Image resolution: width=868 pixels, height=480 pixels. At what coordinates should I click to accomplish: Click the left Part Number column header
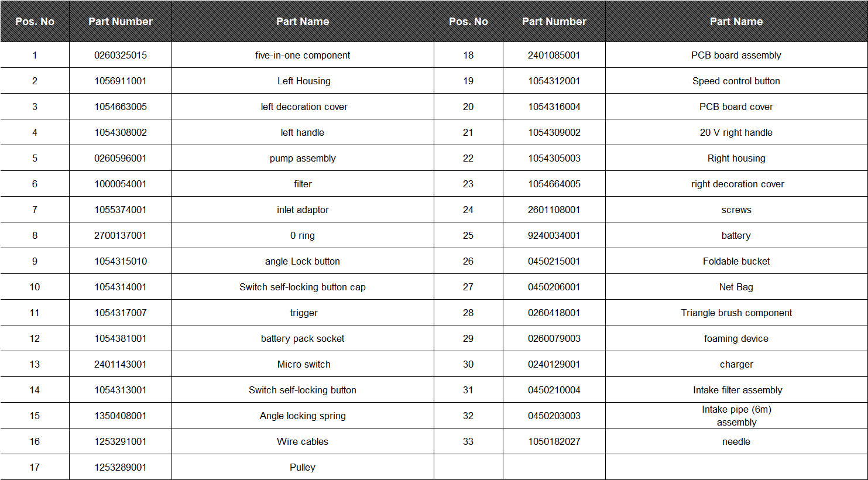pos(120,21)
